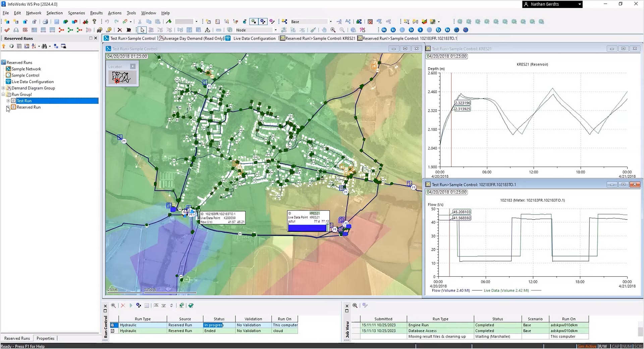Click the zoom-in magnifier in the Run Control panel
This screenshot has width=644, height=349.
point(113,305)
